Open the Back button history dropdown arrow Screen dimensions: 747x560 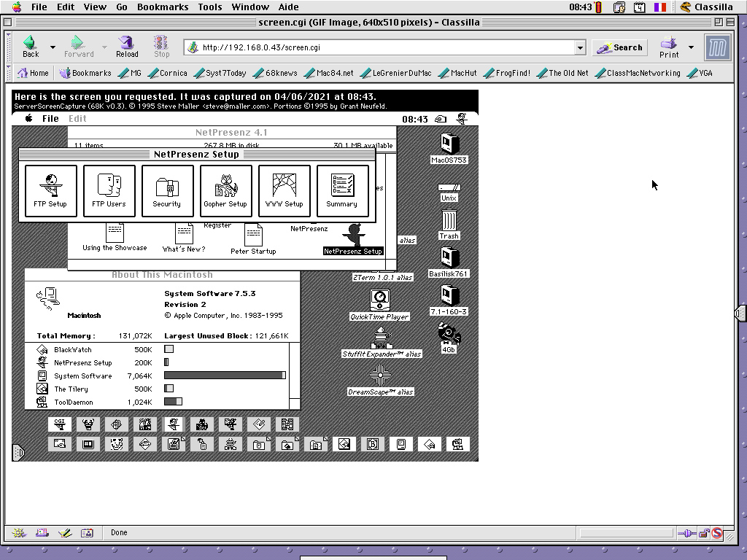[x=53, y=47]
